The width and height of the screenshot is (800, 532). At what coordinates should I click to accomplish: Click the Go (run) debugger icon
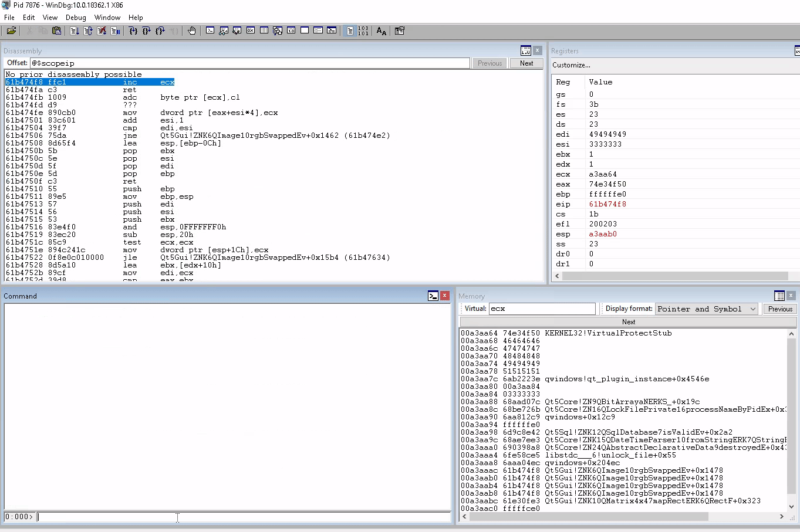click(x=75, y=31)
